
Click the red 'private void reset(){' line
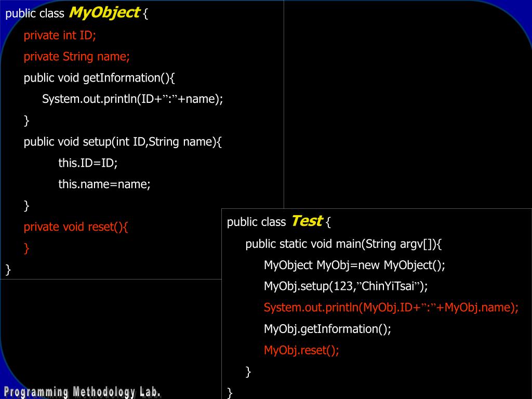76,227
